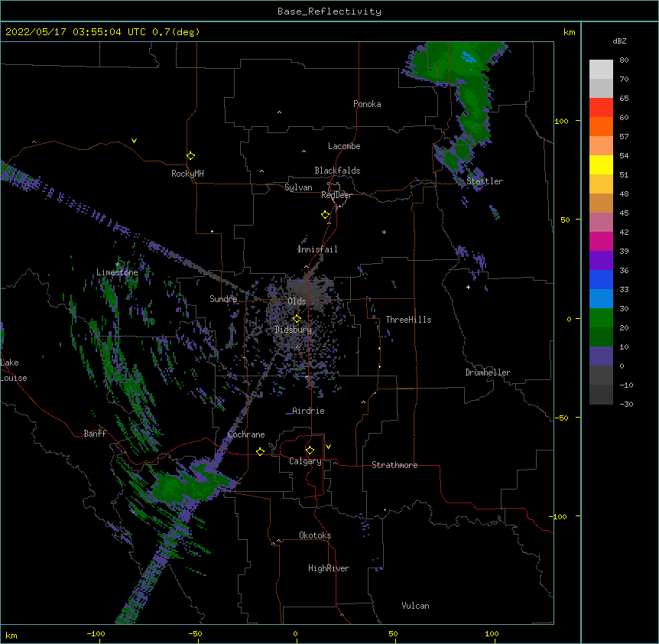The height and width of the screenshot is (644, 659).
Task: Click the yellow diamond marker below Cochrane
Action: click(x=260, y=451)
